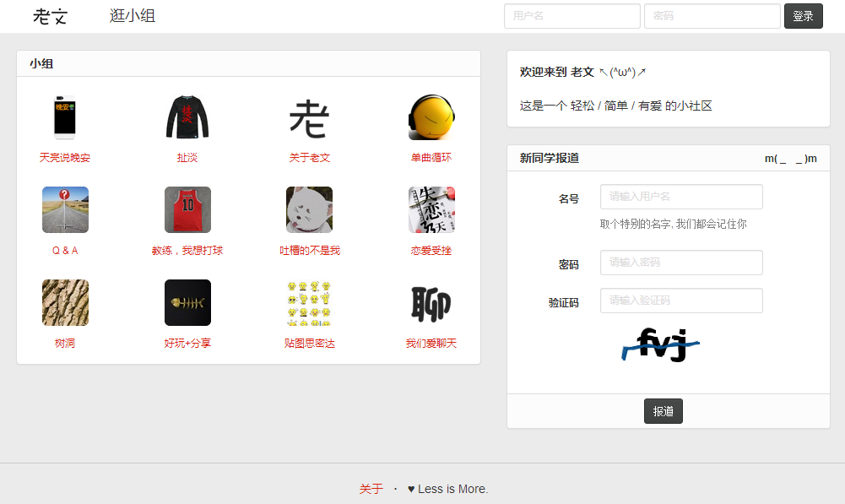The width and height of the screenshot is (845, 504).
Task: Select the 单曲循环 yellow headphone icon
Action: 431,117
